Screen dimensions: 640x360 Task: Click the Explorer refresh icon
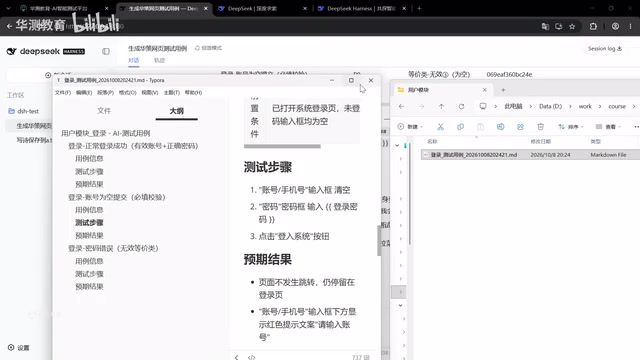point(461,106)
